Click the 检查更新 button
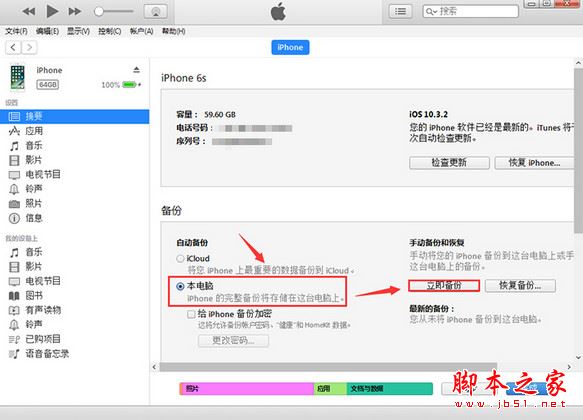This screenshot has height=420, width=583. click(x=449, y=162)
